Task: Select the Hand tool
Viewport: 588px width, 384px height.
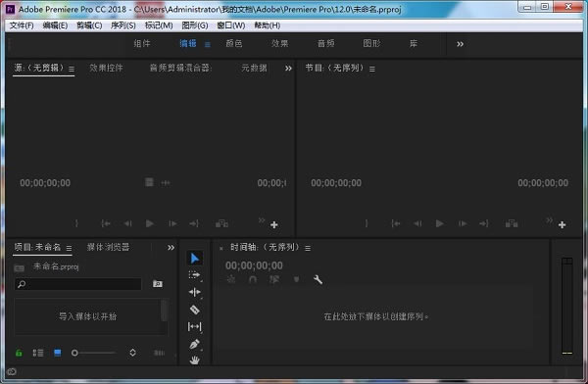Action: point(195,360)
